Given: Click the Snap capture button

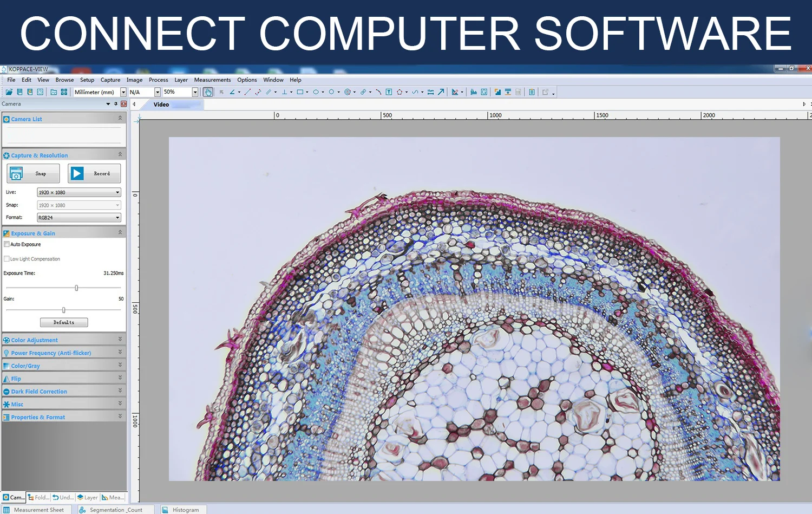Looking at the screenshot, I should pyautogui.click(x=34, y=174).
